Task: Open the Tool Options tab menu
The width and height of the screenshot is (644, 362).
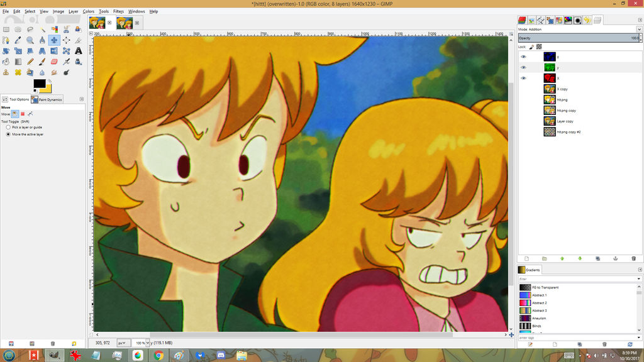Action: pyautogui.click(x=81, y=99)
